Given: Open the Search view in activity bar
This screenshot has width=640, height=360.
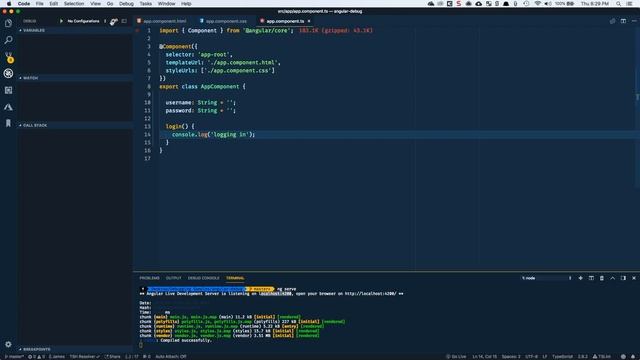Looking at the screenshot, I should [x=8, y=40].
